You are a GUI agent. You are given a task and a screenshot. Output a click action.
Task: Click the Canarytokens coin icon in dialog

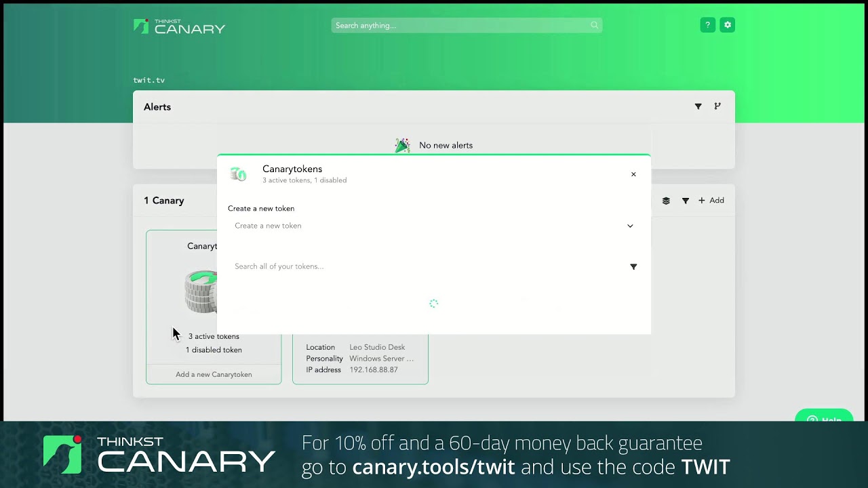[x=238, y=174]
